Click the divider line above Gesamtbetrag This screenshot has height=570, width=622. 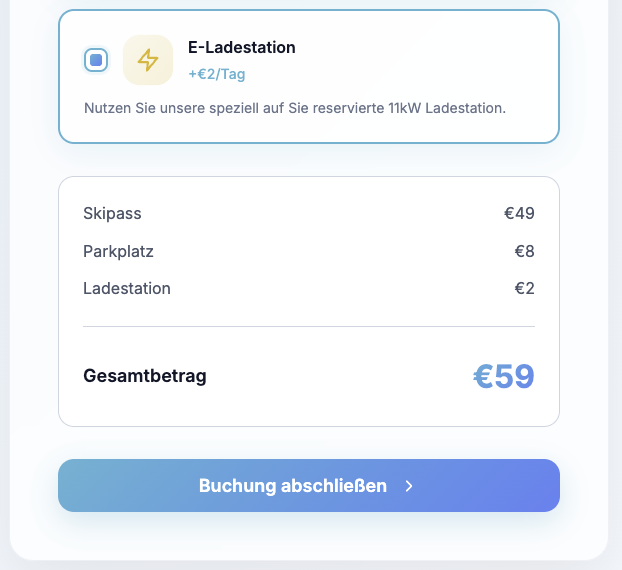308,326
